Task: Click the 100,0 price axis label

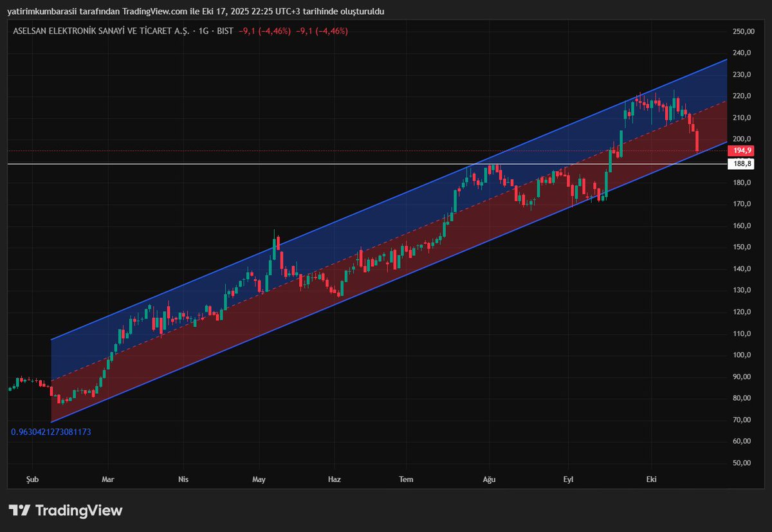Action: pyautogui.click(x=741, y=355)
